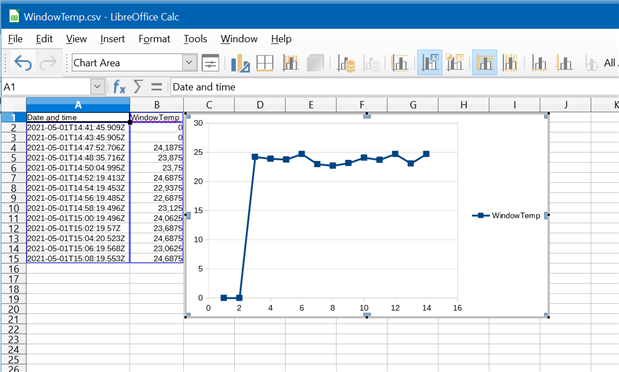Click the formula input line 'Date and time'

coord(395,87)
